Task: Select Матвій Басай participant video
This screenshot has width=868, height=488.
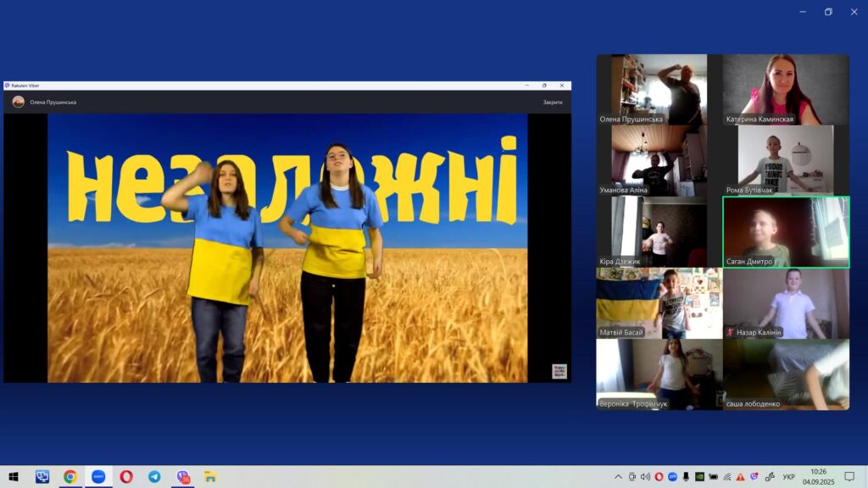Action: [659, 303]
